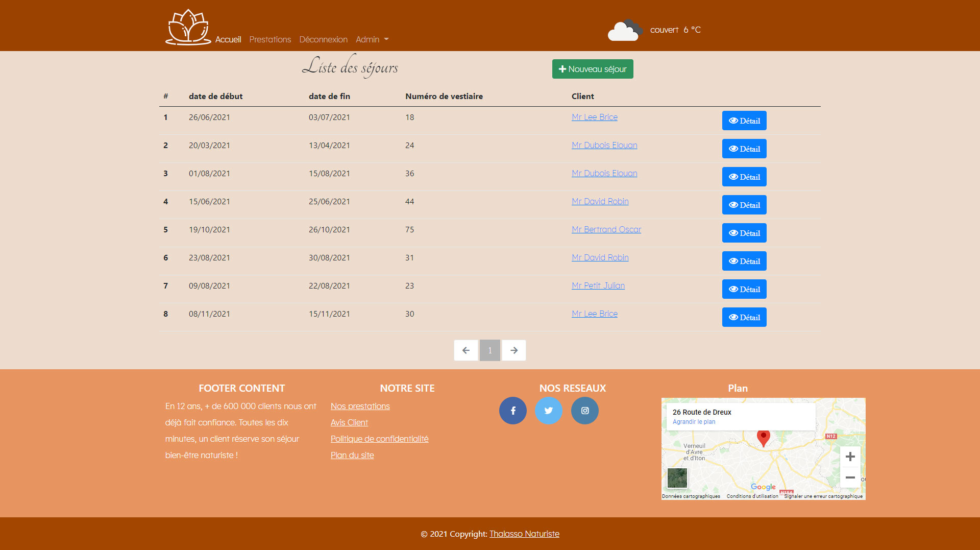This screenshot has width=980, height=550.
Task: Expand the Admin dropdown menu
Action: (372, 39)
